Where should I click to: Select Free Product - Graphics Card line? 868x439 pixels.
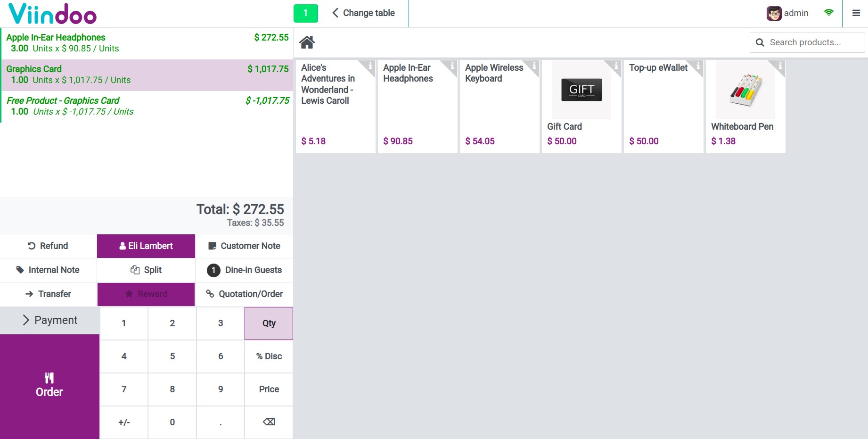coord(147,107)
